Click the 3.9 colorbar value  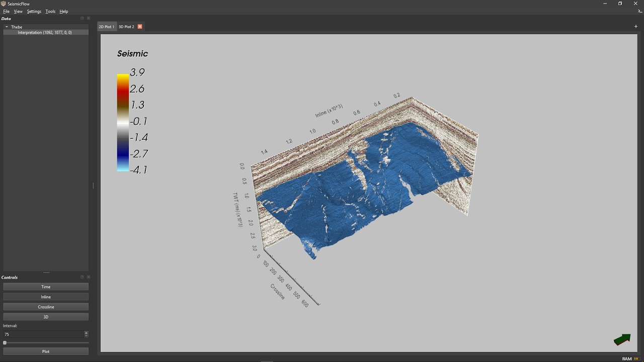137,72
